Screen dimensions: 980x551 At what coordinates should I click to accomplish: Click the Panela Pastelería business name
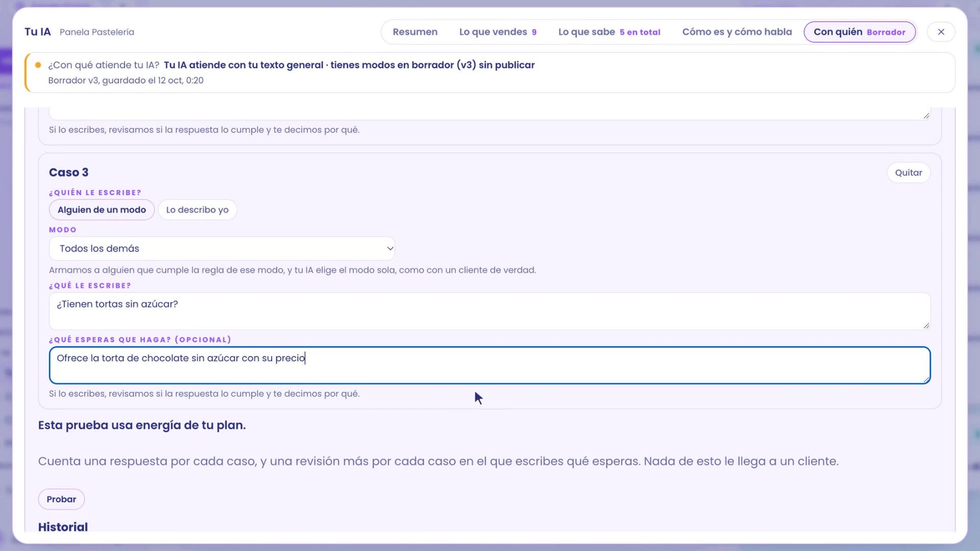pyautogui.click(x=97, y=32)
